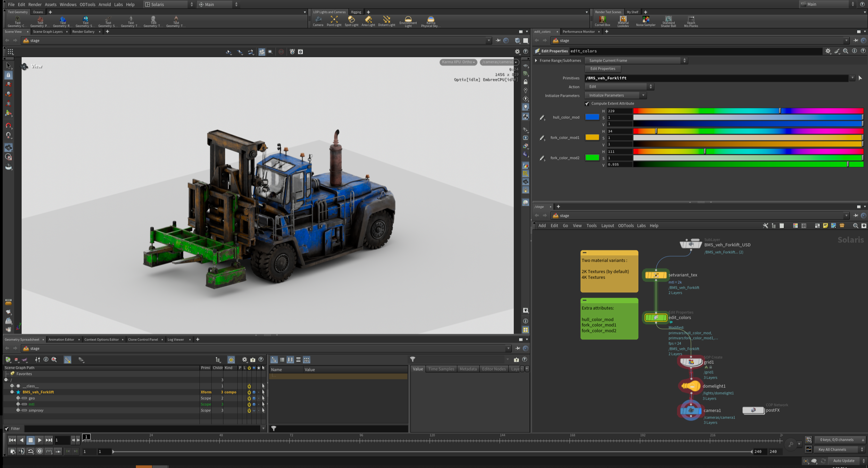
Task: Click the setvariant_tex node
Action: (x=656, y=275)
